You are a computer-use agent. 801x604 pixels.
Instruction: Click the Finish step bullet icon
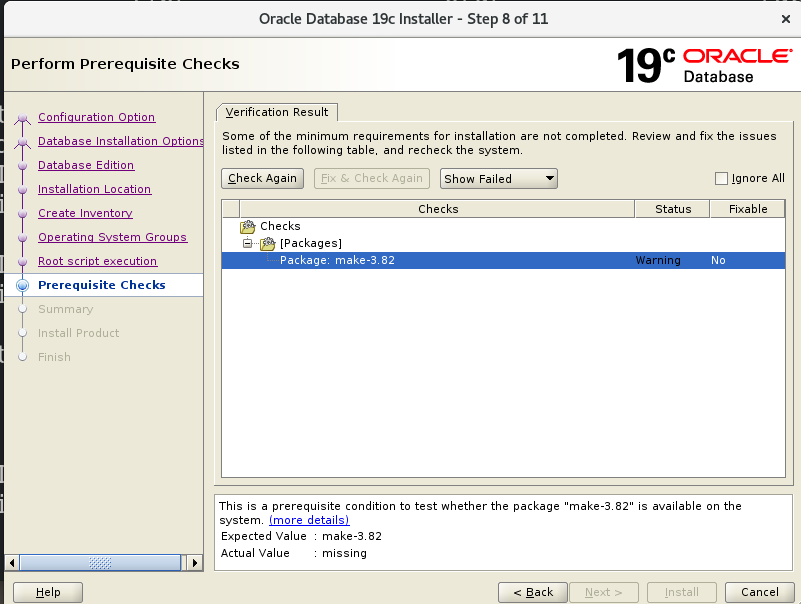(x=22, y=357)
